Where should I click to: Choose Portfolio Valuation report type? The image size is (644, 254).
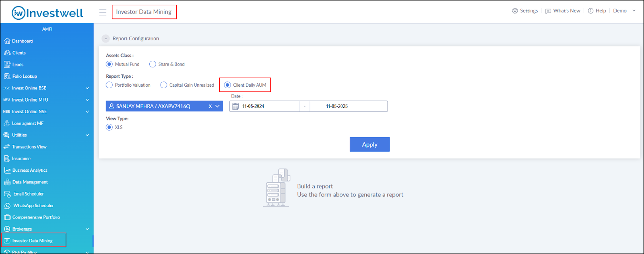(x=109, y=85)
